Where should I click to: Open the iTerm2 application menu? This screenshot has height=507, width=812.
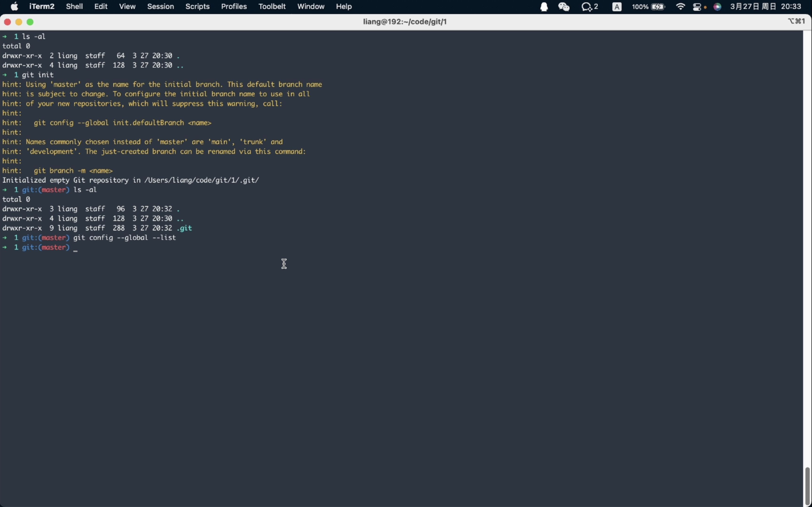[42, 7]
